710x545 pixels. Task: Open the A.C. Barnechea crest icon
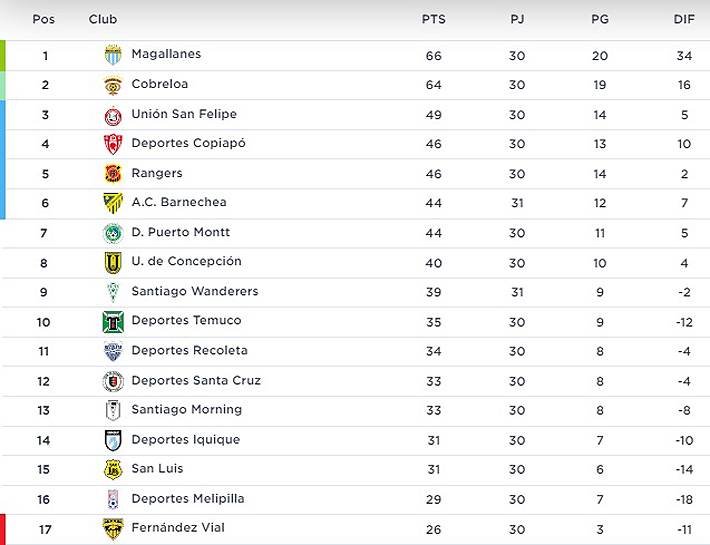[113, 203]
